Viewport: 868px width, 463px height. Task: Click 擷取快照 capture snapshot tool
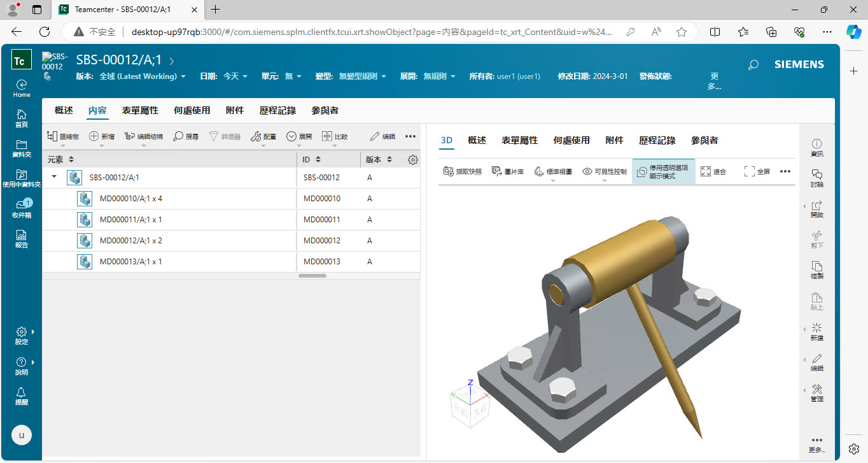[463, 171]
